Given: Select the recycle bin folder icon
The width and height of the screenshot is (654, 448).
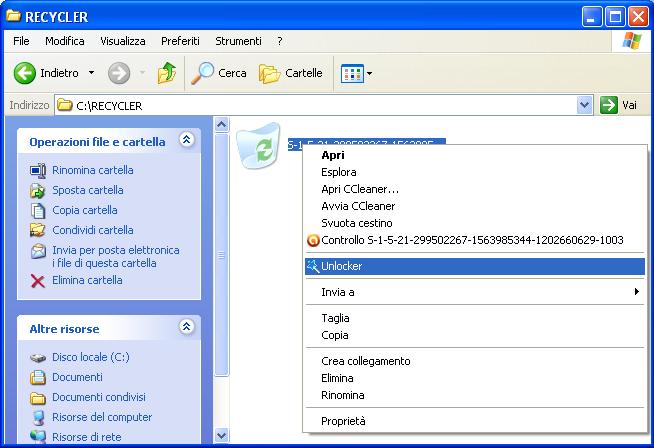Looking at the screenshot, I should [258, 146].
